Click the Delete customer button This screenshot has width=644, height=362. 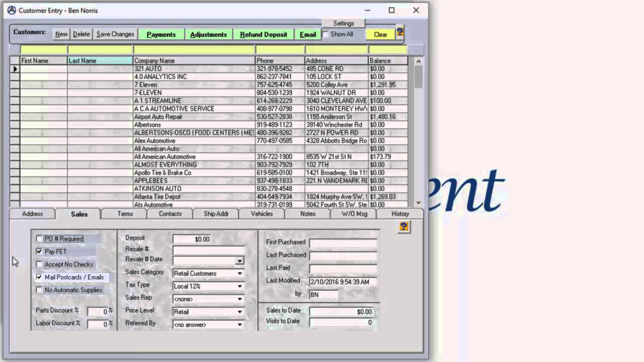[x=81, y=34]
